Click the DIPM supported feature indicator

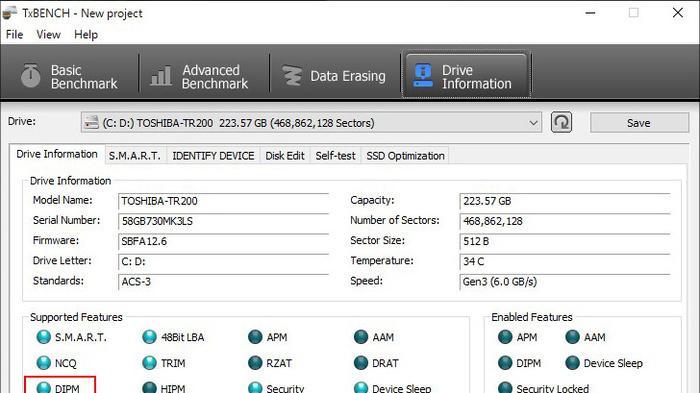pyautogui.click(x=44, y=387)
